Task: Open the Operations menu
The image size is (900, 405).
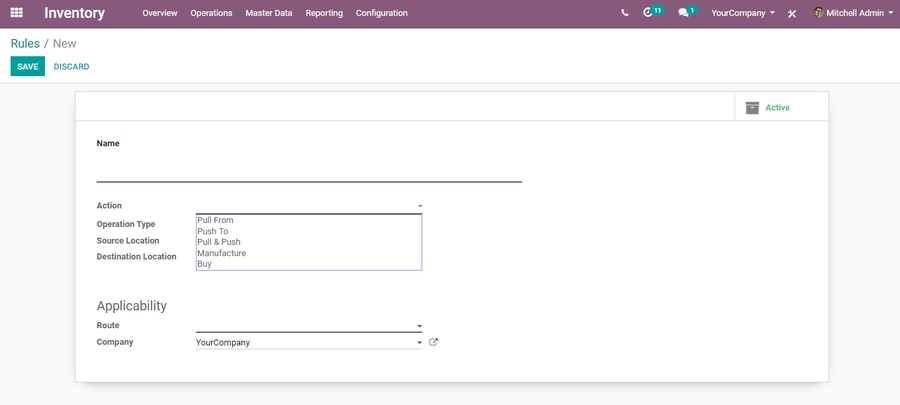Action: coord(211,13)
